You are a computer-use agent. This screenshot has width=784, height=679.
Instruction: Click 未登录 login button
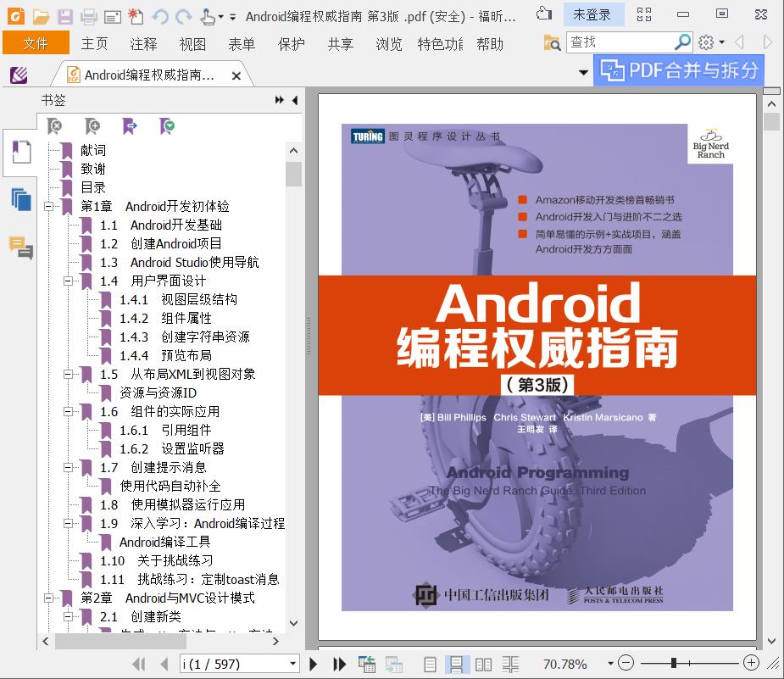click(x=592, y=14)
